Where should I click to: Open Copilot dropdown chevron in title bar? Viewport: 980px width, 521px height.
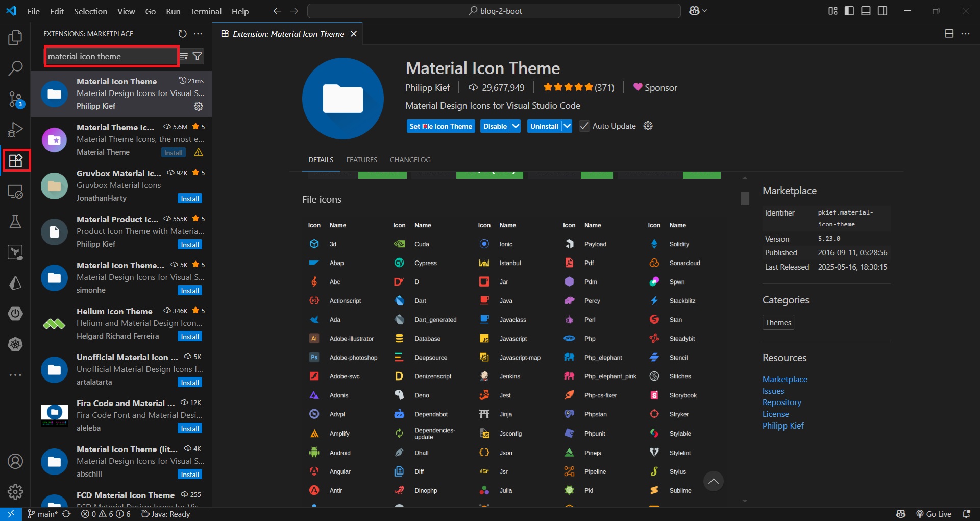(x=705, y=11)
